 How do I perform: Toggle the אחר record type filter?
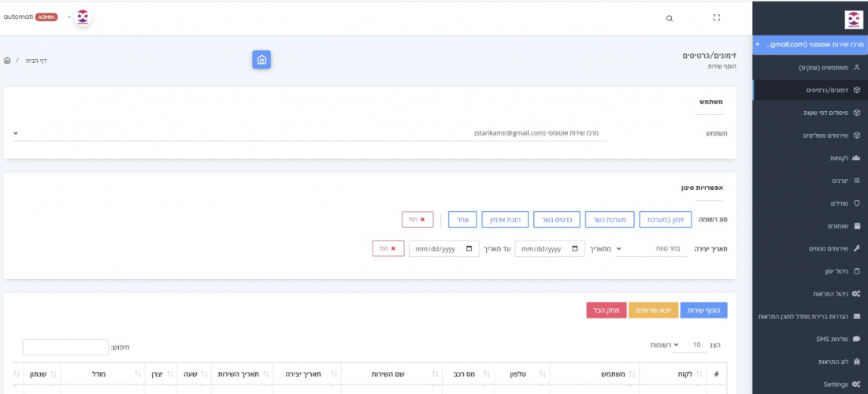click(462, 219)
